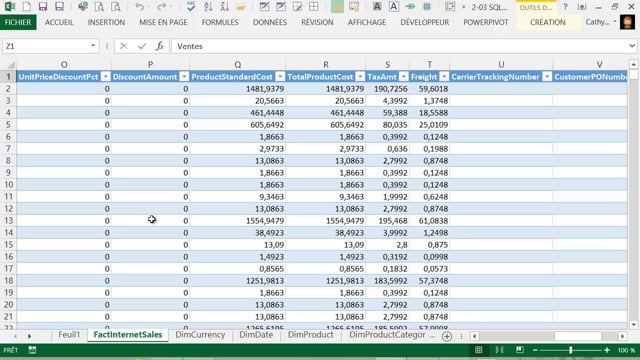This screenshot has height=360, width=640.
Task: Open DiscountAmount filter dropdown
Action: (x=184, y=77)
